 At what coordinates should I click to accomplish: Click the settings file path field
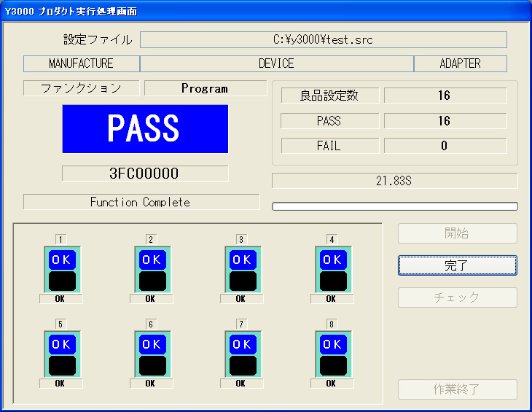point(324,39)
